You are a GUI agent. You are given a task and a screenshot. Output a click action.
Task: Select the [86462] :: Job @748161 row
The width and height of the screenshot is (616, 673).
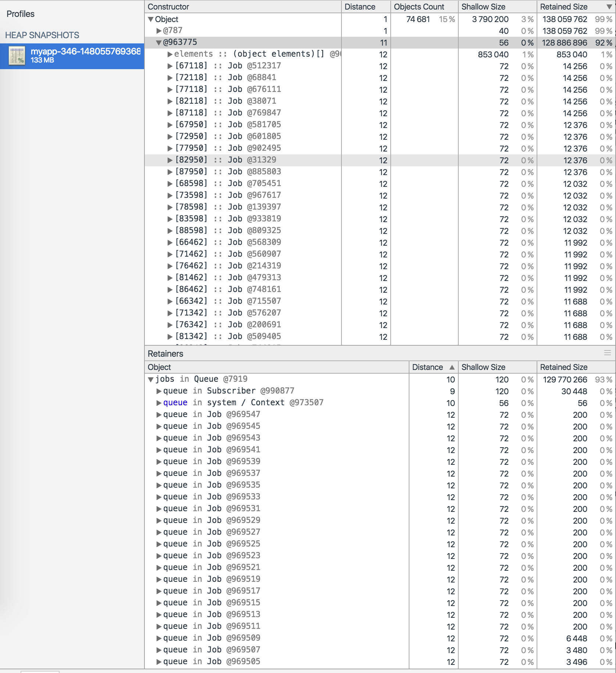[x=380, y=290]
